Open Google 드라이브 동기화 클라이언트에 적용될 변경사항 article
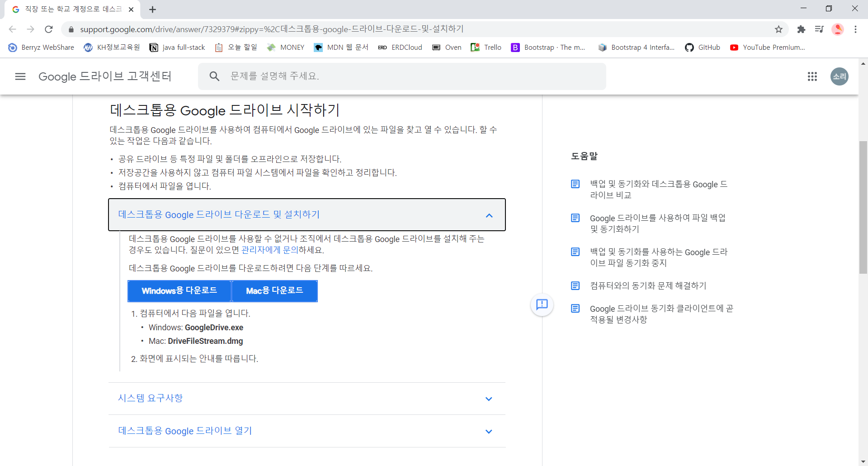The width and height of the screenshot is (868, 466). point(661,314)
